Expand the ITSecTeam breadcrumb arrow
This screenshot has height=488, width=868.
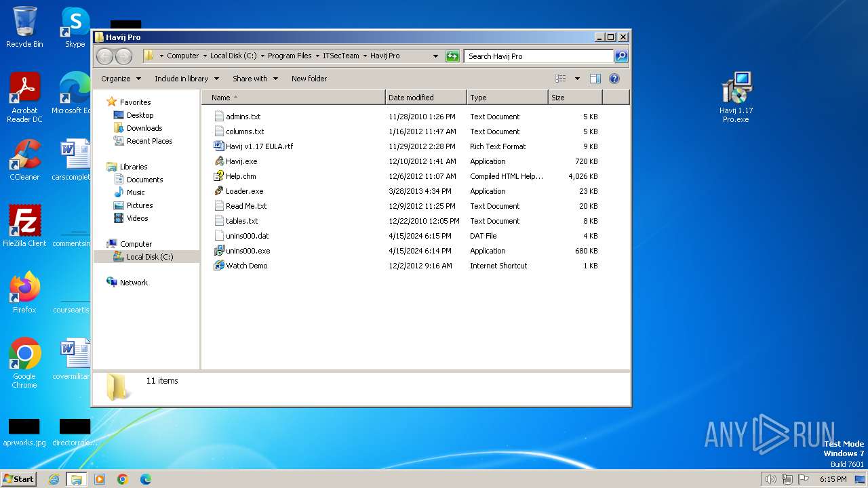(364, 56)
